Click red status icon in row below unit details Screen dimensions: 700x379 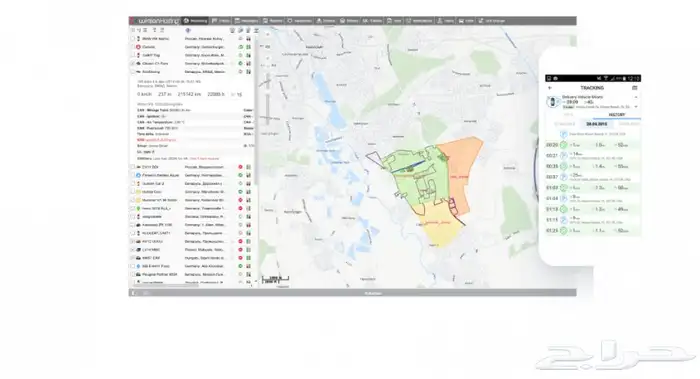tap(240, 167)
